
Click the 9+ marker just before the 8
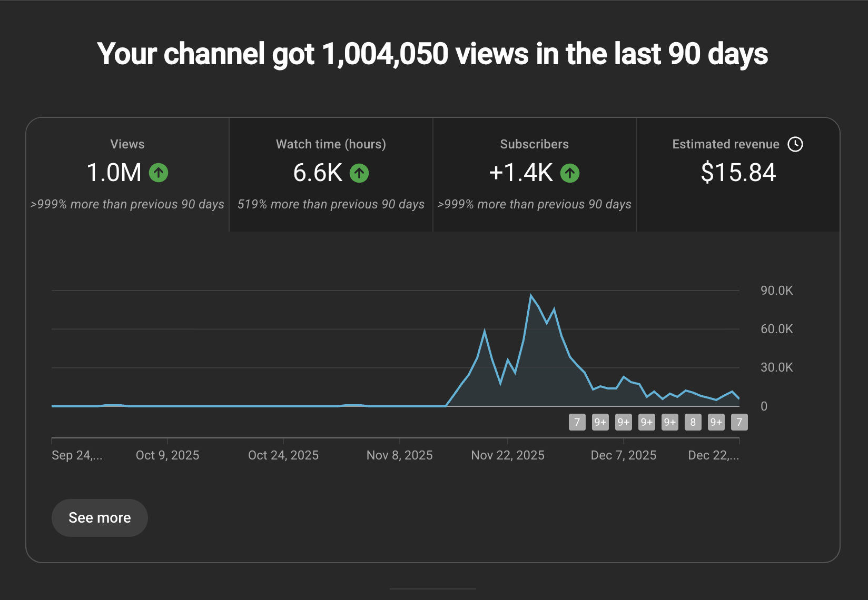669,422
